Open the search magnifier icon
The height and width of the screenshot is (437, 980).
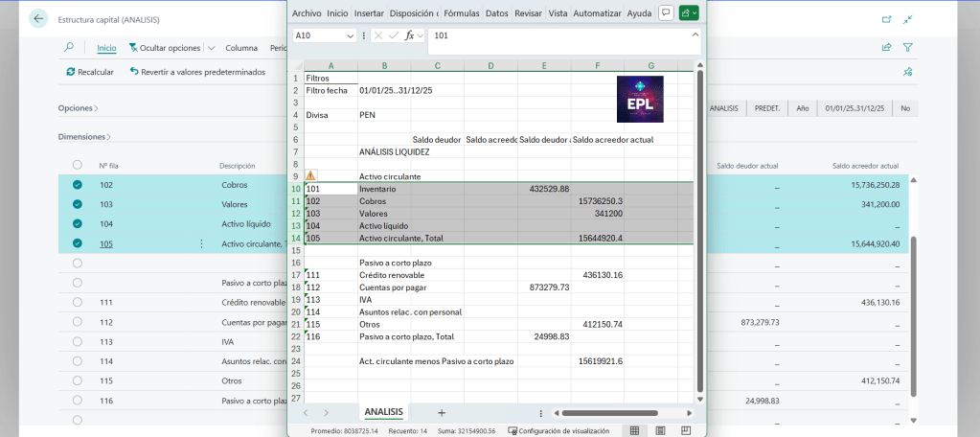[69, 47]
